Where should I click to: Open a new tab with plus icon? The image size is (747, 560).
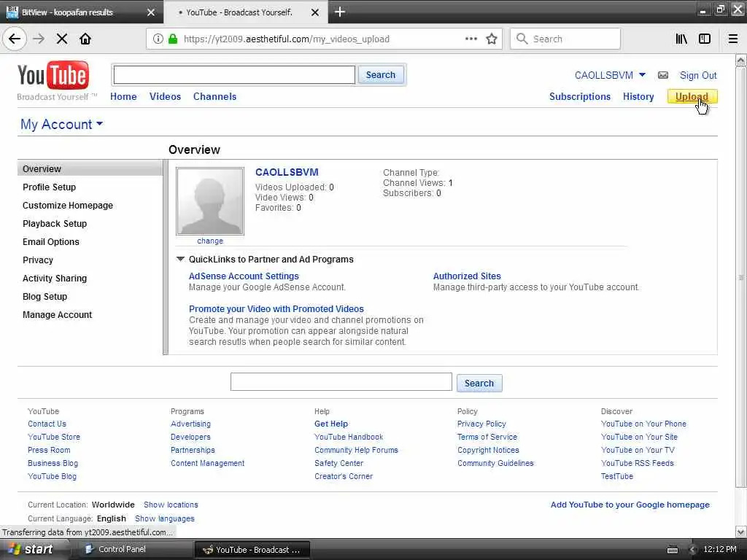click(340, 12)
